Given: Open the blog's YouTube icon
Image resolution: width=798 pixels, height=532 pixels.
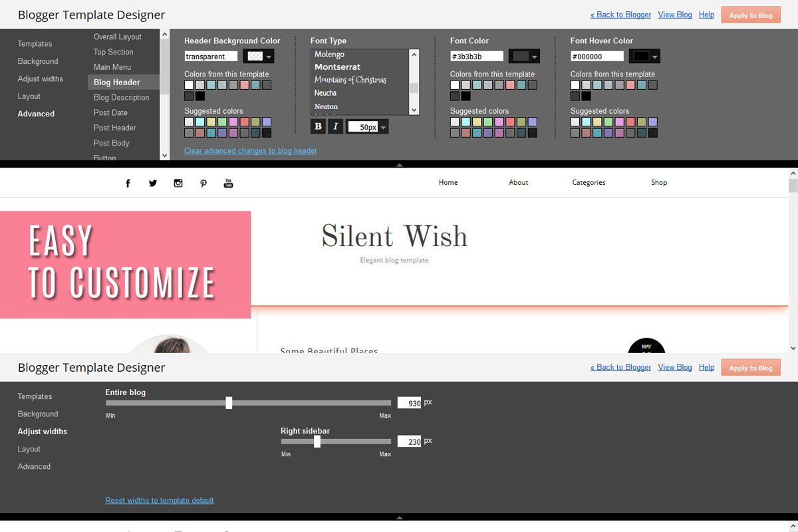Looking at the screenshot, I should (x=229, y=184).
